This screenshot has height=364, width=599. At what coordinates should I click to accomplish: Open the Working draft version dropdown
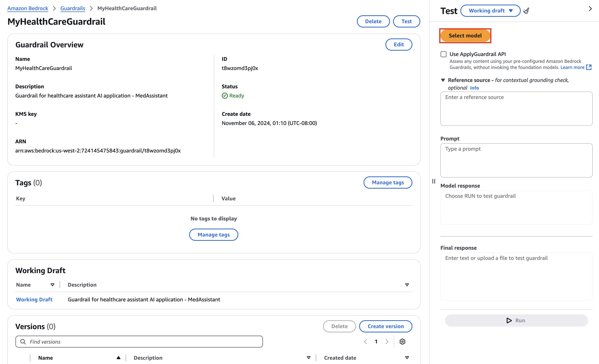coord(490,11)
